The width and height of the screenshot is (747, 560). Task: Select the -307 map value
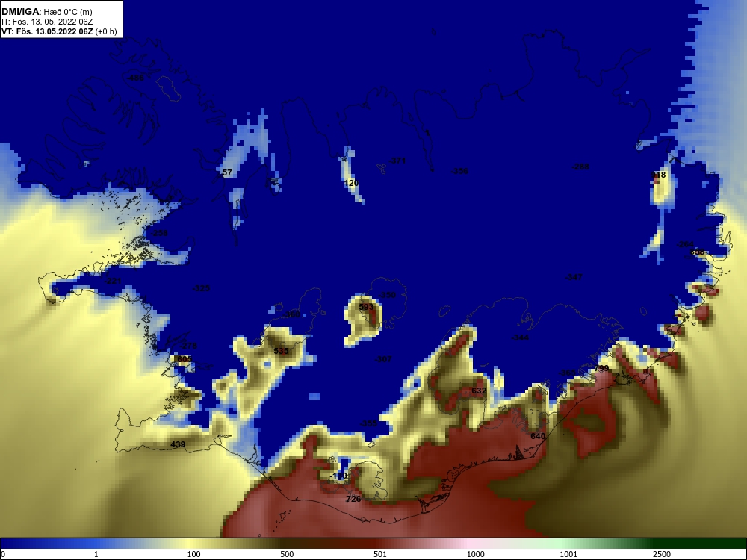point(383,359)
